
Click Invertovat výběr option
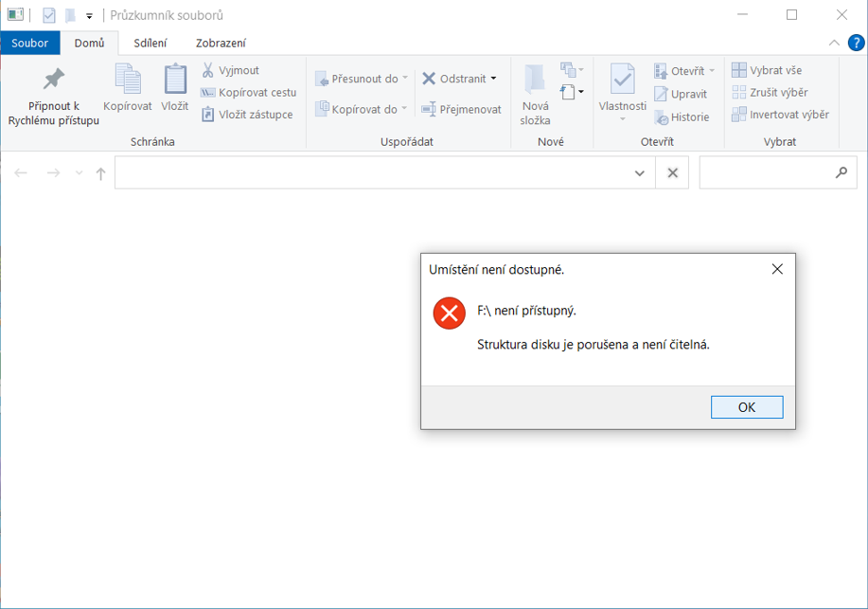(780, 115)
